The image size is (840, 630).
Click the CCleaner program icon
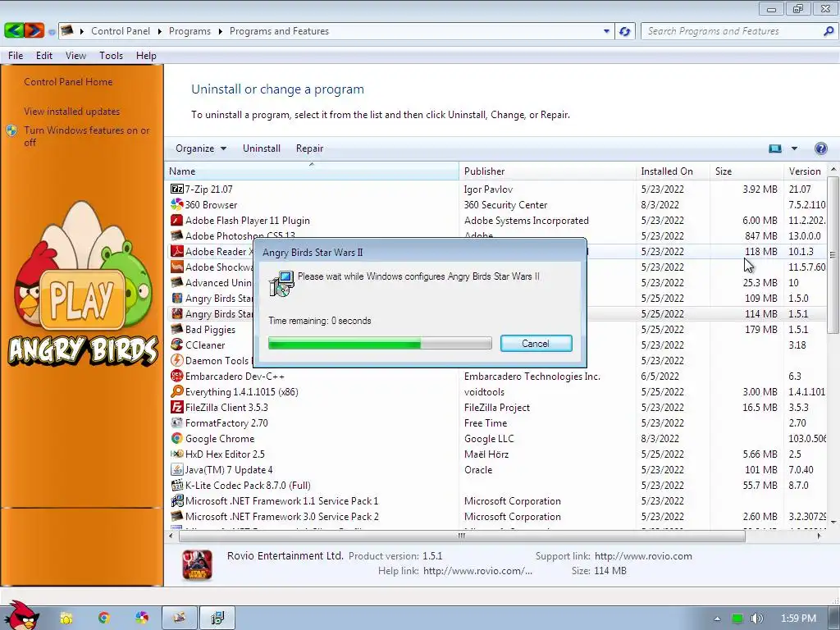(x=177, y=345)
